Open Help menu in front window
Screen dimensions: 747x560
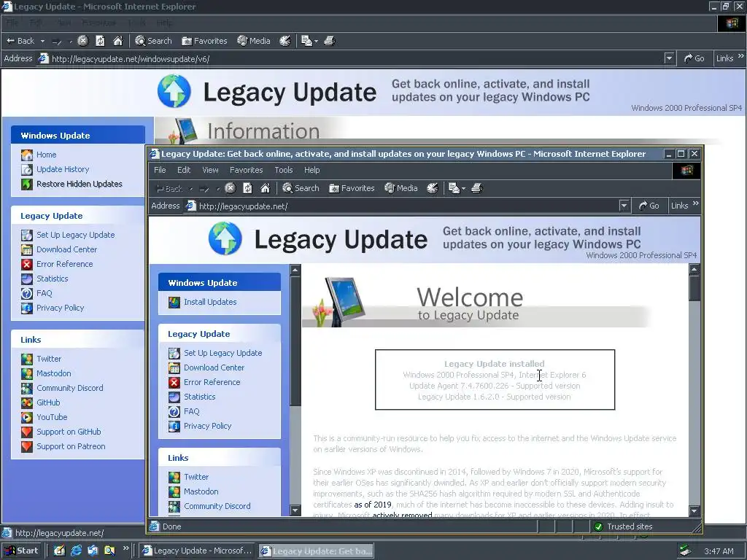(312, 170)
